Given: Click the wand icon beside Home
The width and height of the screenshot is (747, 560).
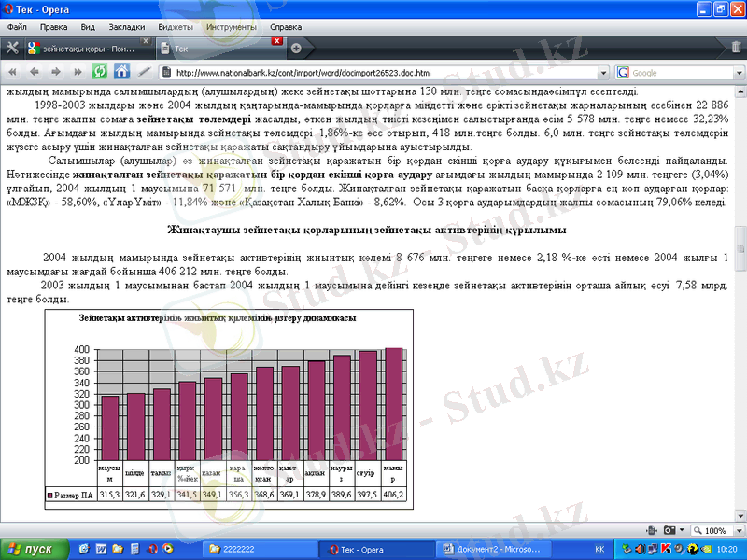Looking at the screenshot, I should pyautogui.click(x=144, y=72).
